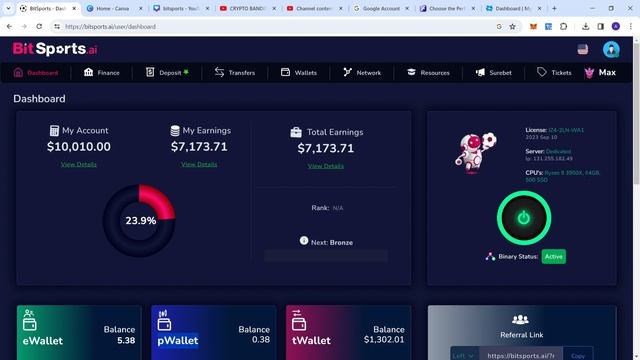The height and width of the screenshot is (360, 640).
Task: Open the browser menu (three dots)
Action: coord(631,27)
